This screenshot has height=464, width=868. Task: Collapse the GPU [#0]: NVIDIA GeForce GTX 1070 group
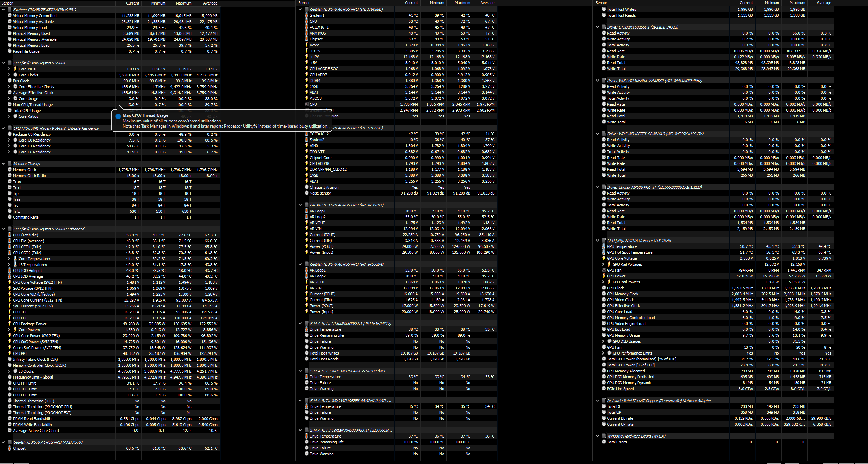coord(598,241)
